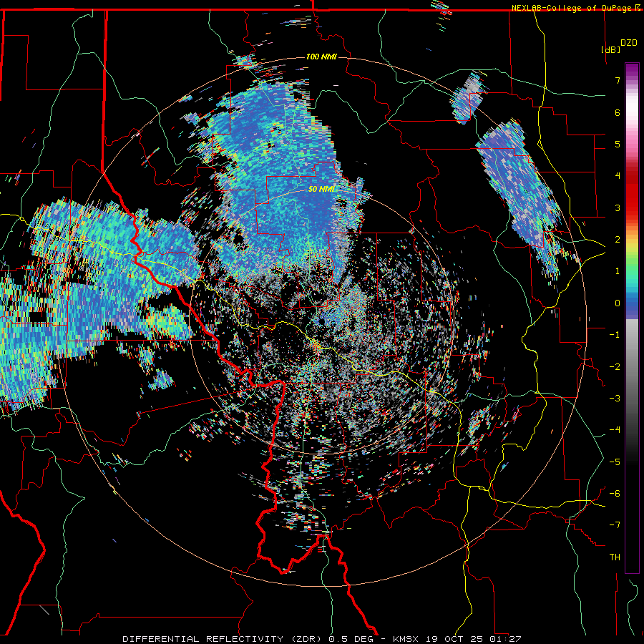
Task: Click the 3 value on the color scale
Action: 618,208
